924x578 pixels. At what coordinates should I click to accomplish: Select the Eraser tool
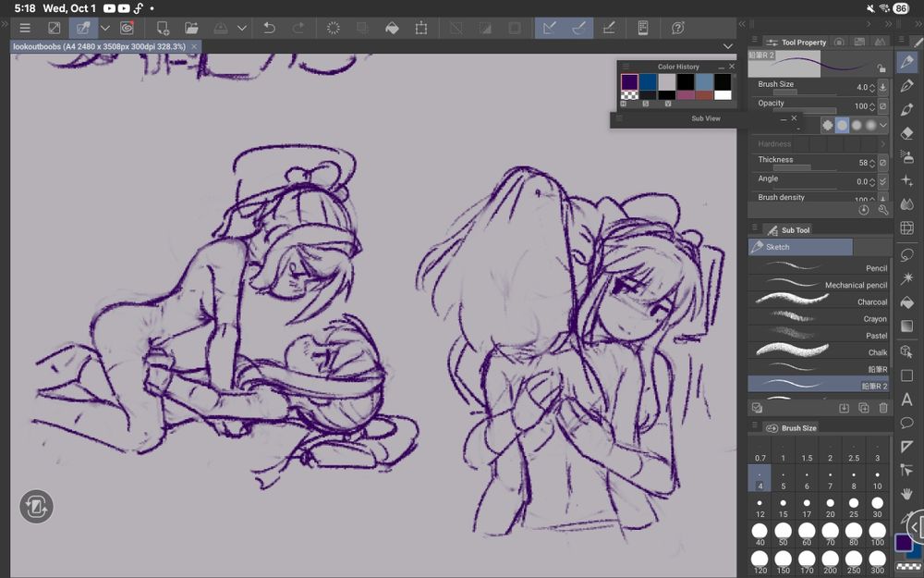point(907,134)
